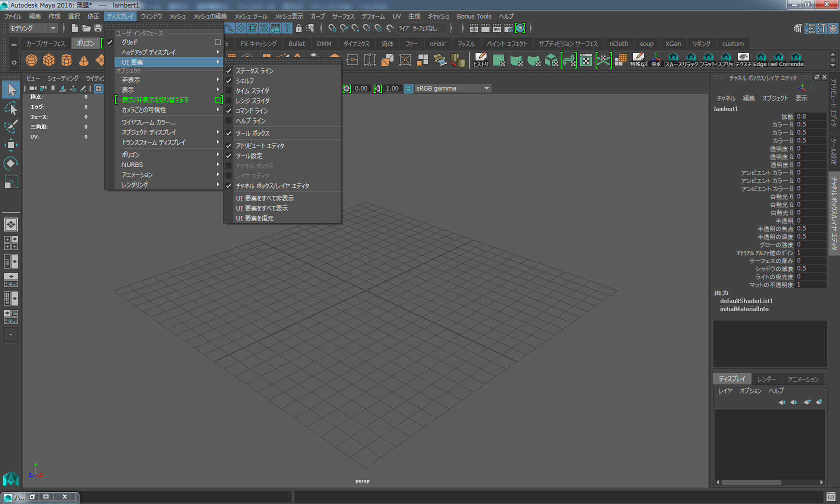Choose UI 要素をすべて表示
The width and height of the screenshot is (840, 504).
tap(283, 208)
